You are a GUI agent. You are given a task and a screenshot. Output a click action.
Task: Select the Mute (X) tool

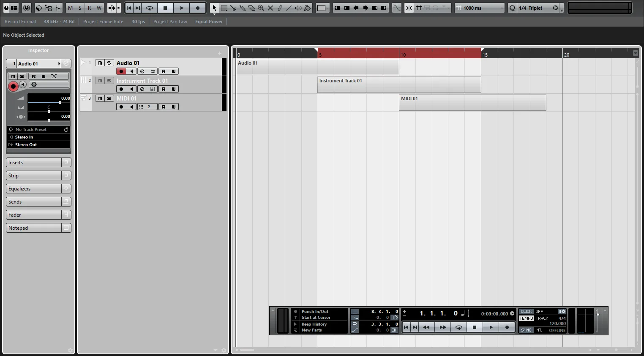coord(270,8)
